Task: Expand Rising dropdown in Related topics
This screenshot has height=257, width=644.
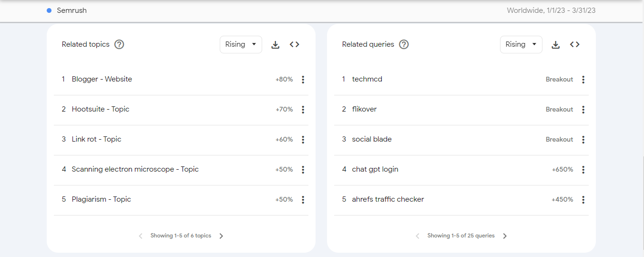Action: pos(241,44)
